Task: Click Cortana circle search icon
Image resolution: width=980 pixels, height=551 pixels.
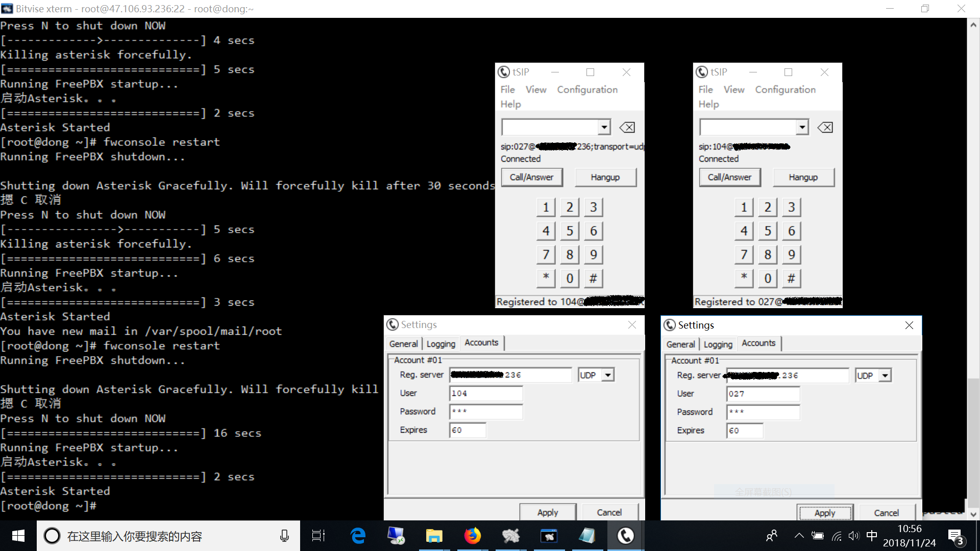Action: pos(52,536)
